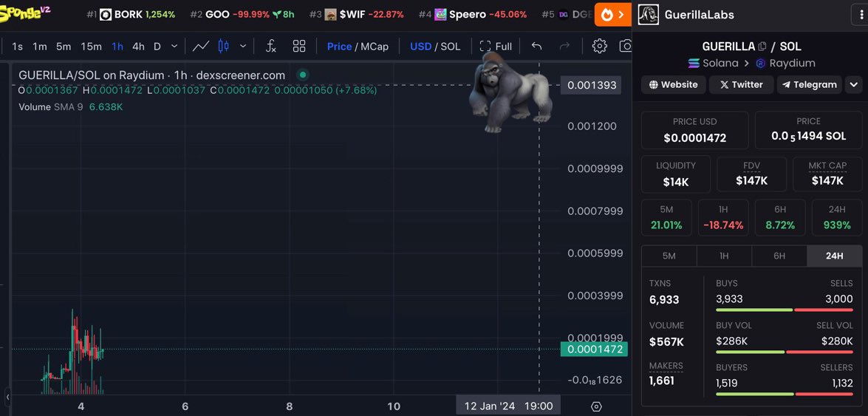Click the 24H 939% price change box
Screen dimensions: 868x416
click(837, 218)
